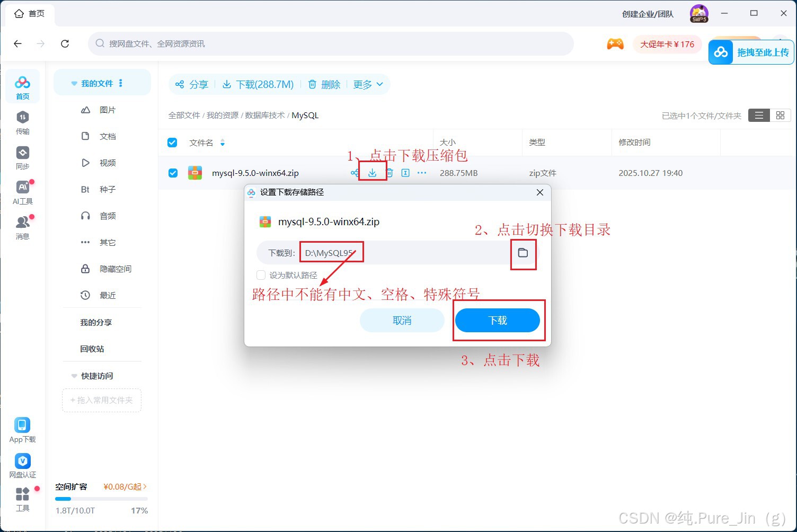Open the 更多 dropdown menu

[x=367, y=84]
